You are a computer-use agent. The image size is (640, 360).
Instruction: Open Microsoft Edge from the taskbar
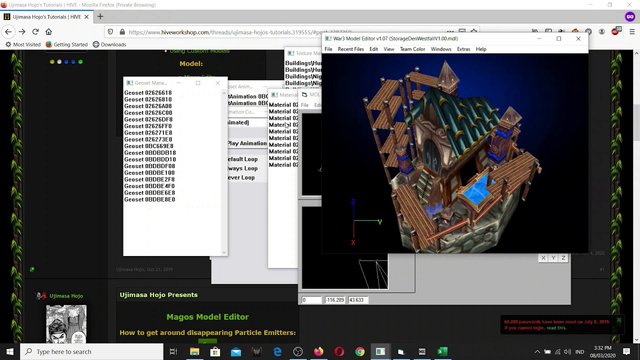[277, 351]
